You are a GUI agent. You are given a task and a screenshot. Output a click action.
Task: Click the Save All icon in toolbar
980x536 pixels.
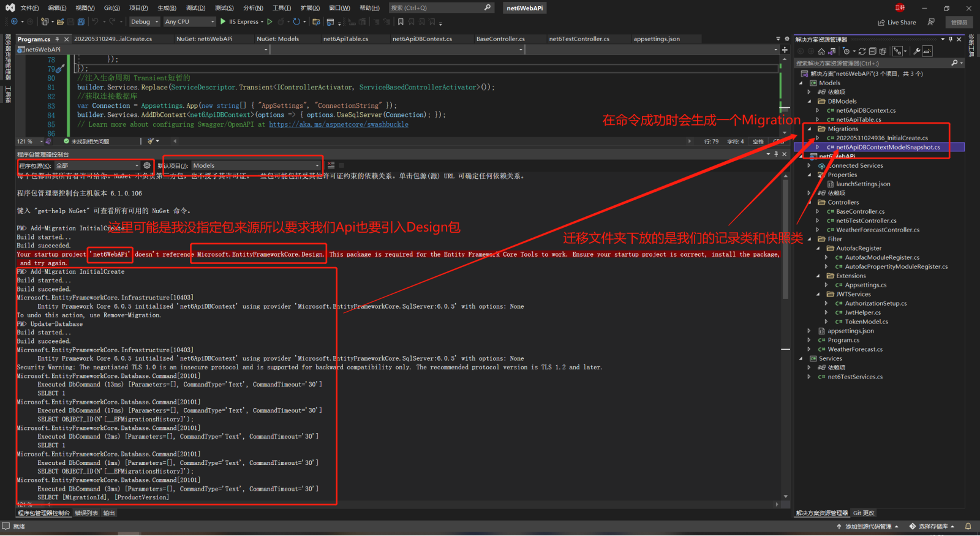[81, 21]
